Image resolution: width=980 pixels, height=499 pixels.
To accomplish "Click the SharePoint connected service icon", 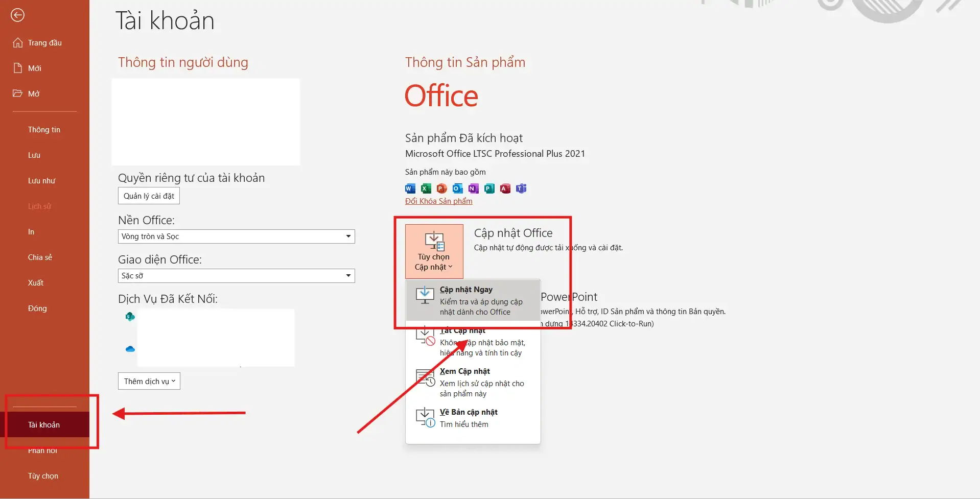I will coord(130,316).
